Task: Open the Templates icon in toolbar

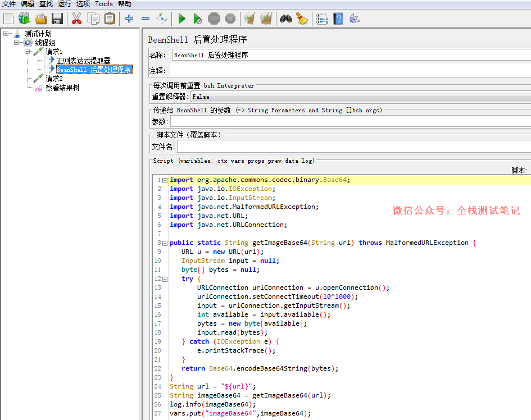Action: pyautogui.click(x=24, y=19)
